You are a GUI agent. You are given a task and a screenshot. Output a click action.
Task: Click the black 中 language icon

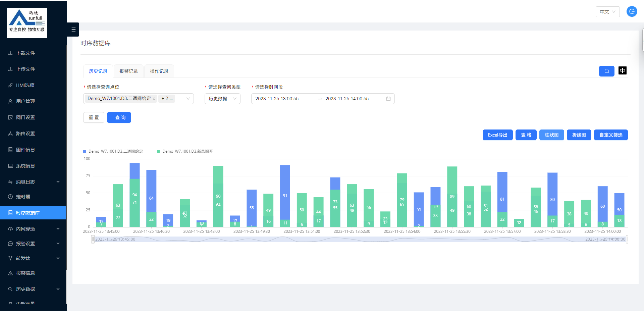pyautogui.click(x=623, y=70)
